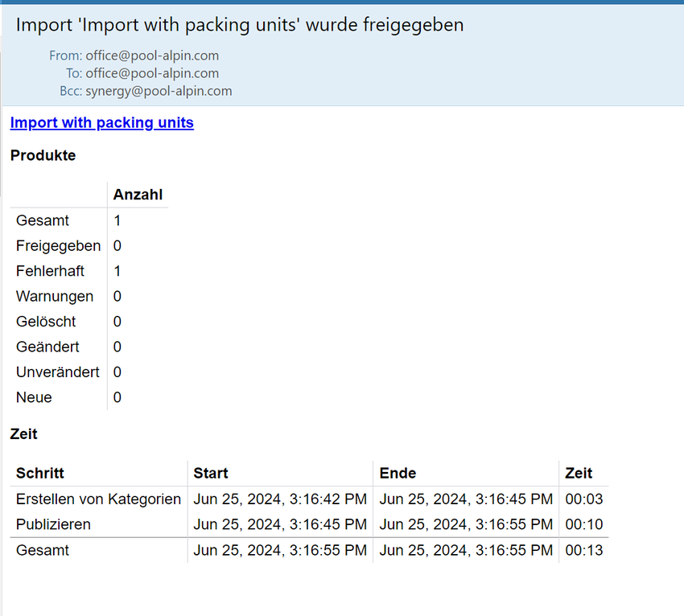Click the Bcc synergy@pool-alpin.com address
This screenshot has height=616, width=684.
pos(159,91)
